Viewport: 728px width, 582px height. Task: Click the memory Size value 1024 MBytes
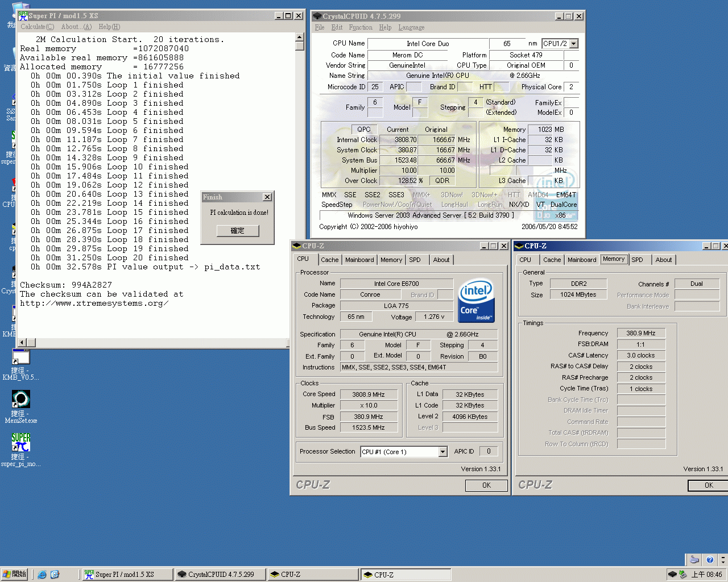[x=578, y=295]
